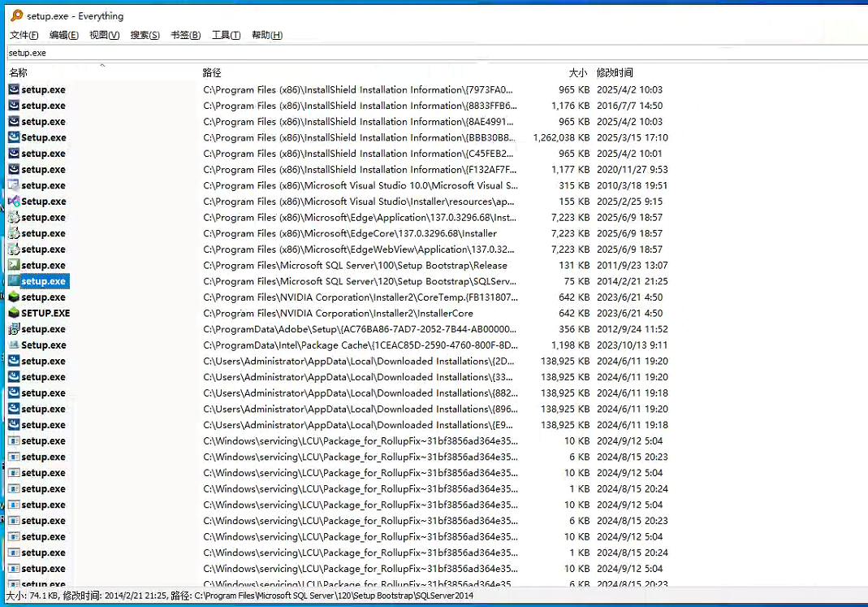Select setup.exe in SQL Server\100 Setup Bootstrap

pos(43,265)
